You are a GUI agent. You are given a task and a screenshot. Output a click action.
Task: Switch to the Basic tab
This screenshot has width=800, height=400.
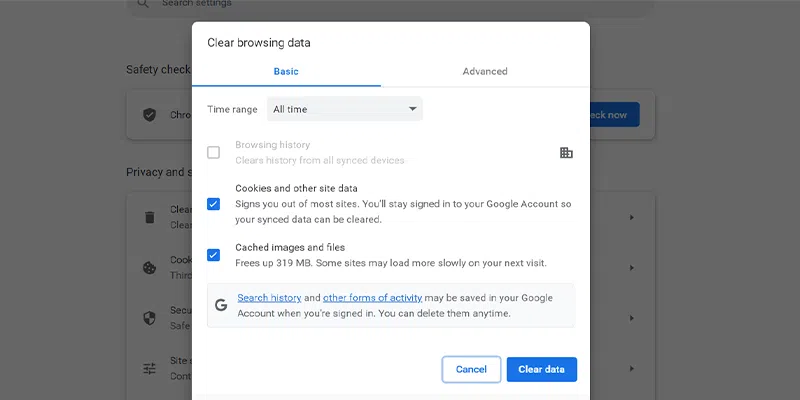click(286, 72)
